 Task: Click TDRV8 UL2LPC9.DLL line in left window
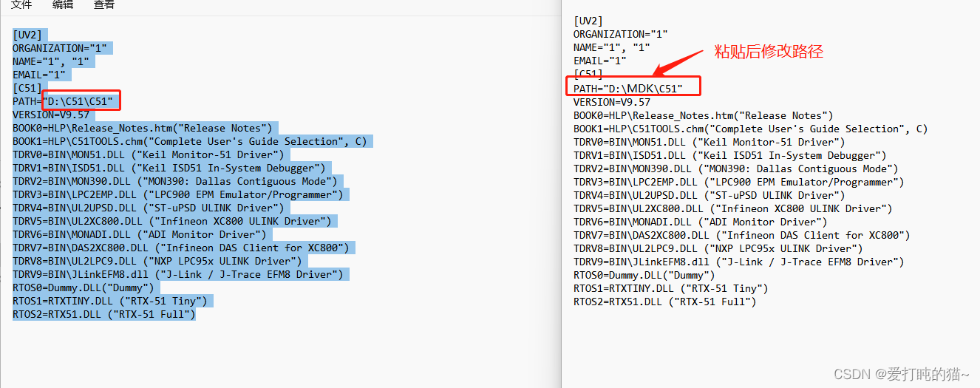click(x=157, y=261)
